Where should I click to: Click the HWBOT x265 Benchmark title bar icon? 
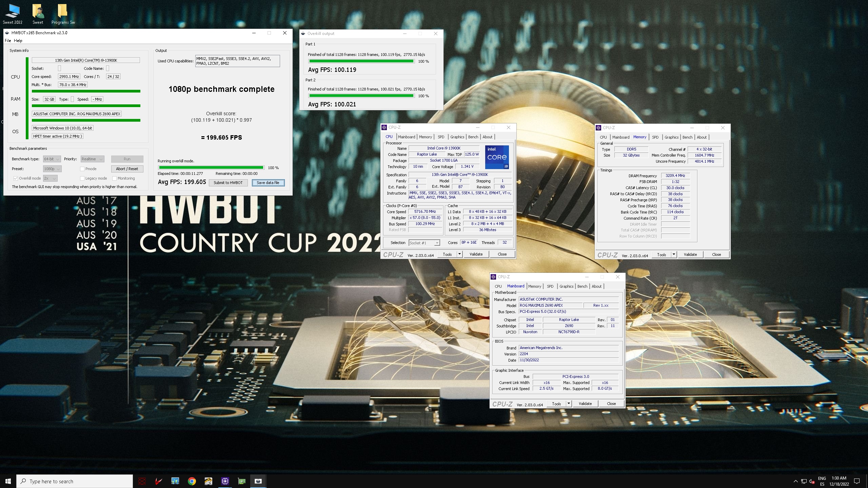pyautogui.click(x=7, y=33)
